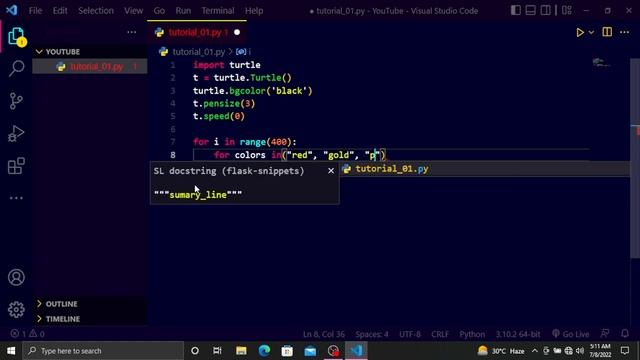This screenshot has width=640, height=360.
Task: Open the Run and Debug view
Action: tap(16, 133)
